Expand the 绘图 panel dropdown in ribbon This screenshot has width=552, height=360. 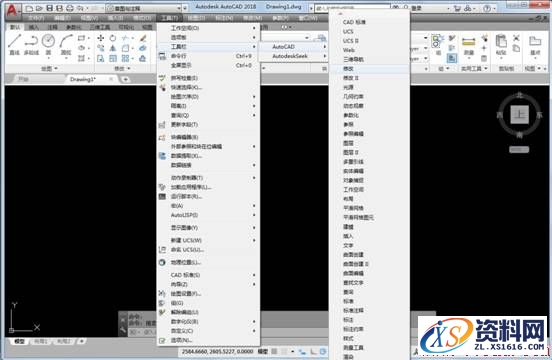click(x=49, y=68)
